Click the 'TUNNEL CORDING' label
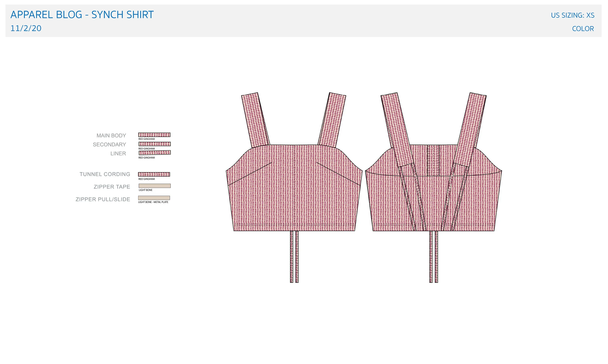The width and height of the screenshot is (608, 364). [x=105, y=174]
